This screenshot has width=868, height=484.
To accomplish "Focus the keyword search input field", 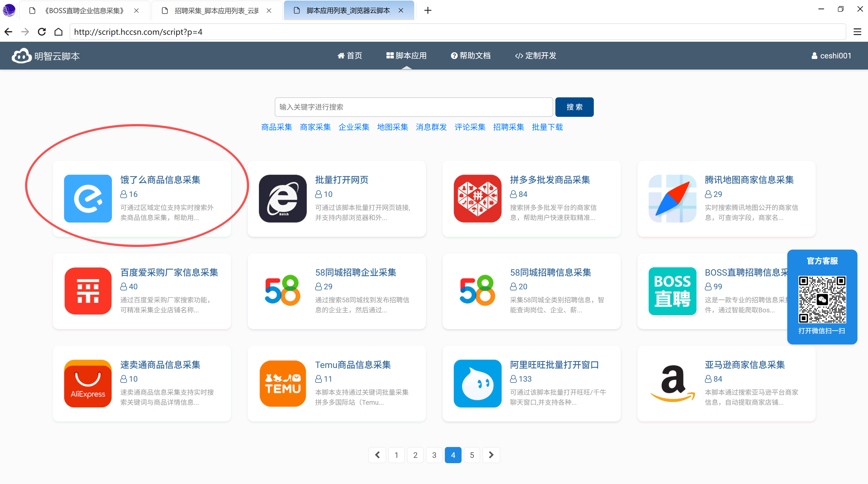I will [x=413, y=107].
